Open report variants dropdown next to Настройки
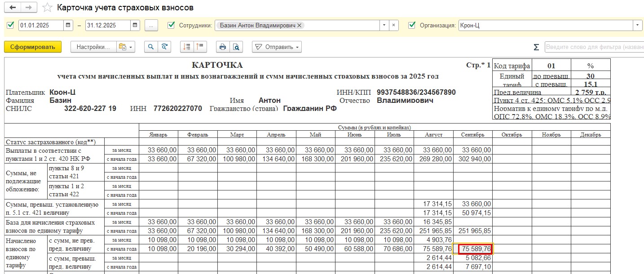The image size is (644, 274). [x=125, y=47]
